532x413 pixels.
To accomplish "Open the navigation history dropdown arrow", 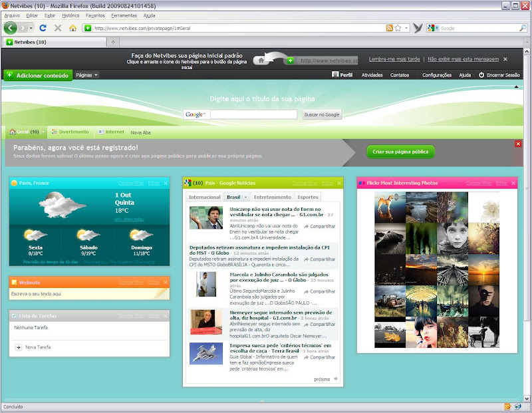I will tap(31, 28).
